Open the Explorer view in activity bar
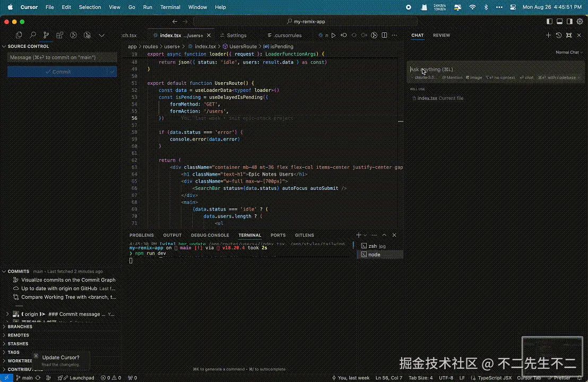The image size is (588, 382). coord(19,35)
